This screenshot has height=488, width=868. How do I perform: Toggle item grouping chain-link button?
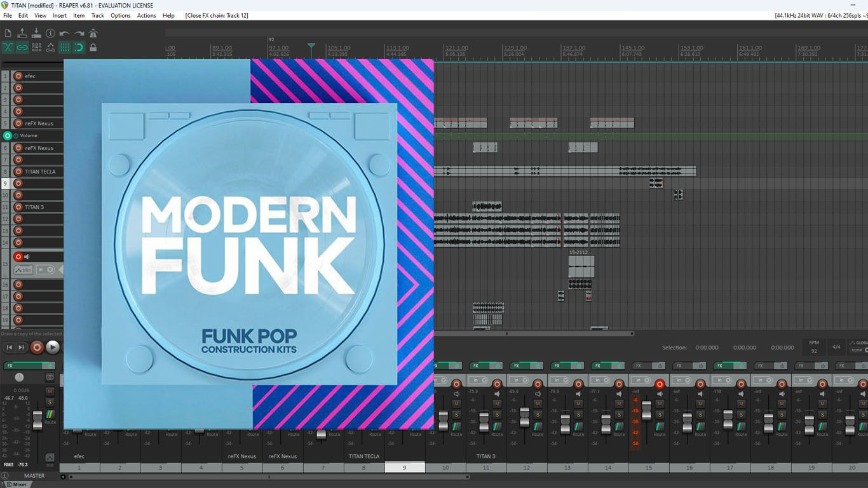(x=22, y=47)
